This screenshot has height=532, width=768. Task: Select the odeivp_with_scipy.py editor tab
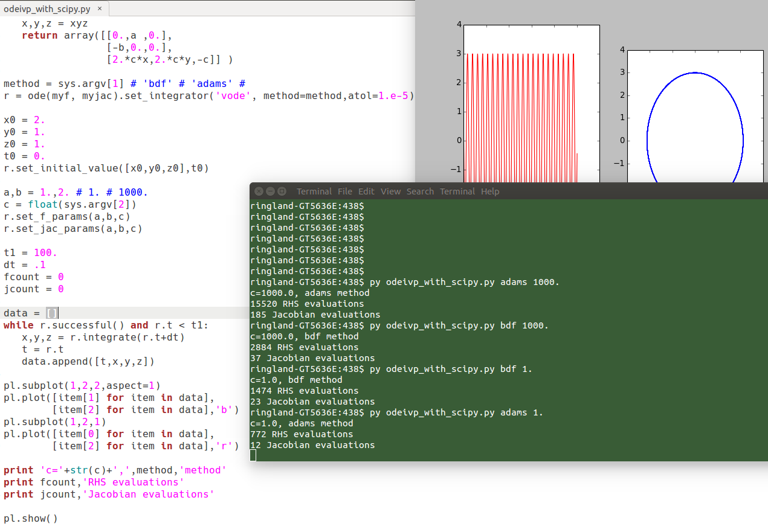tap(54, 8)
